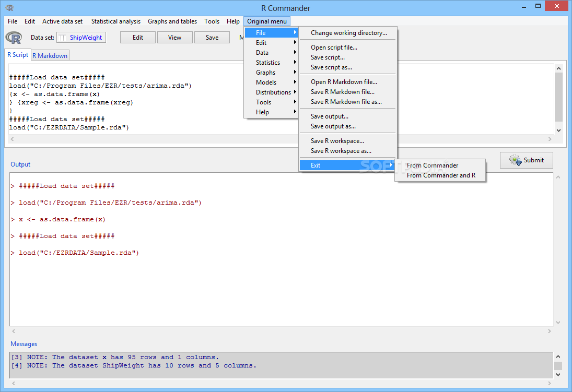
Task: Click Output pane scrollbar up arrow
Action: [558, 177]
